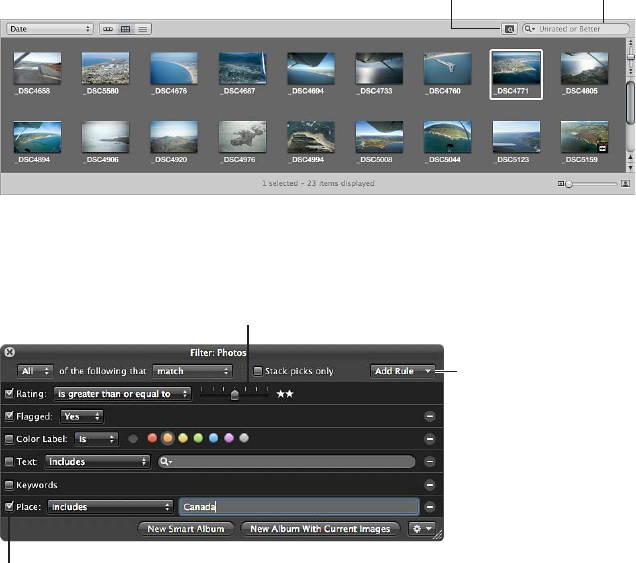636x563 pixels.
Task: Click the thumbnail size slider
Action: click(x=592, y=184)
